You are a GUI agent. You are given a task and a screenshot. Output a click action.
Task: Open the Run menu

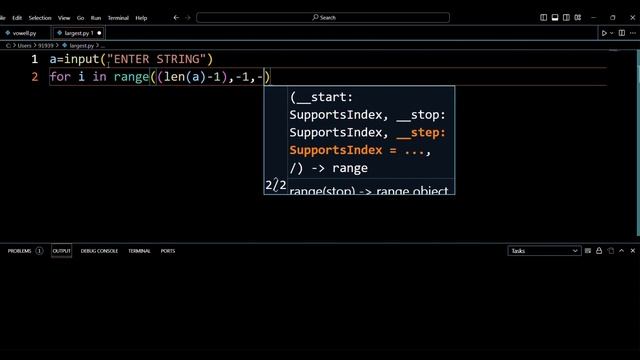pyautogui.click(x=96, y=18)
